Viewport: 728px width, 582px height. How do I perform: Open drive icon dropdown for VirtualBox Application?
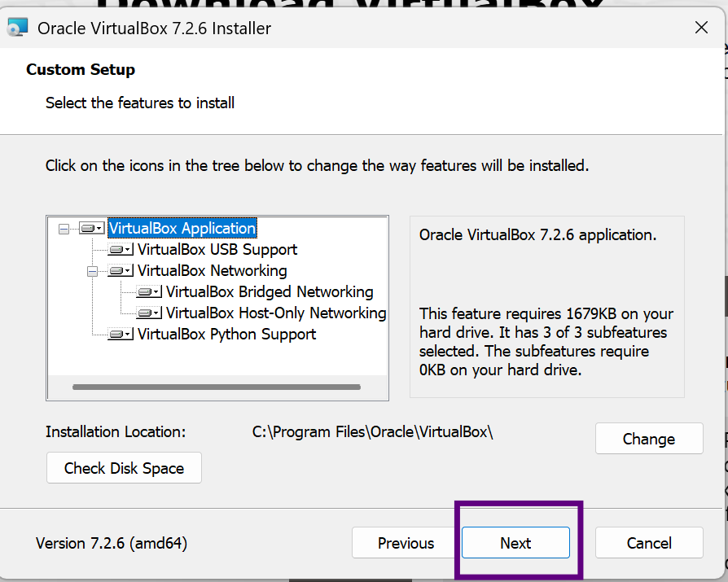[92, 229]
